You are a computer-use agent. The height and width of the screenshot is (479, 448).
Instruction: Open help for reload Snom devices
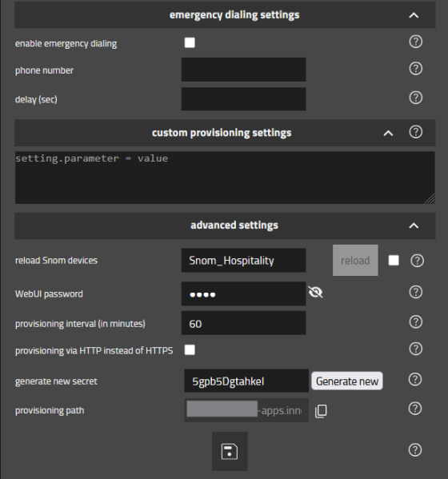point(417,261)
